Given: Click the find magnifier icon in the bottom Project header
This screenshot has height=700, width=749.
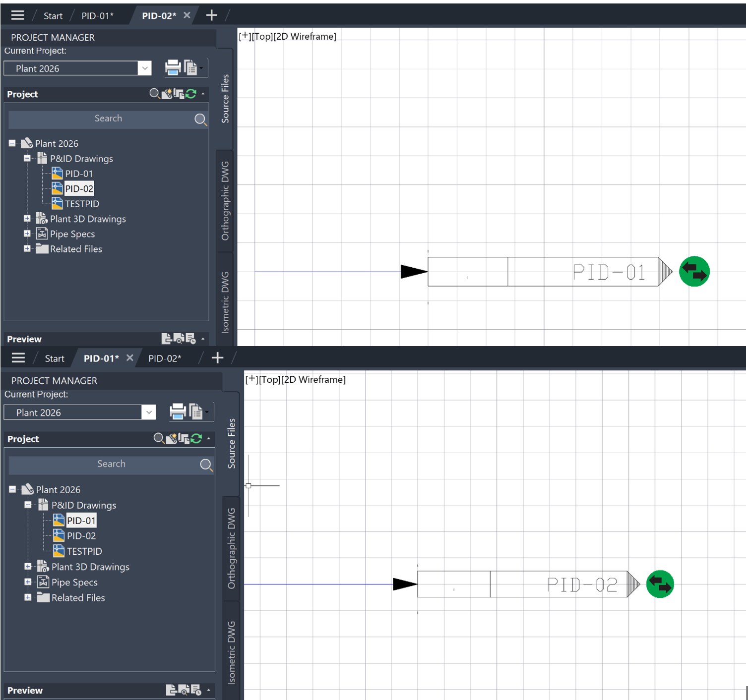Looking at the screenshot, I should tap(159, 438).
